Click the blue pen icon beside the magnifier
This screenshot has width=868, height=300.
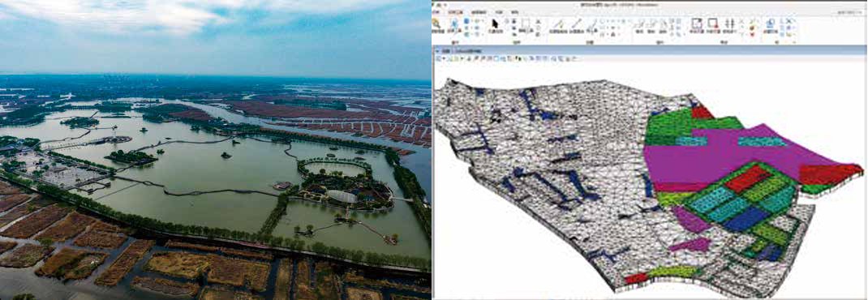454,24
